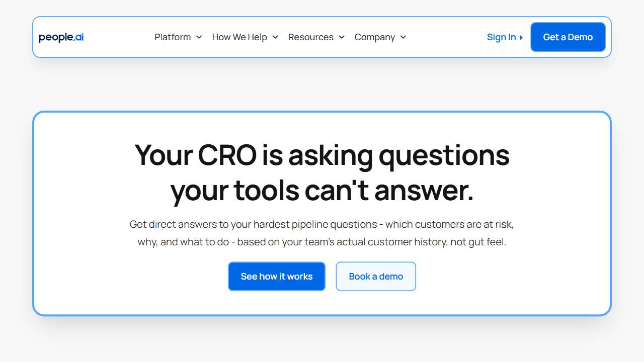The width and height of the screenshot is (644, 362).
Task: Click the 'your tools can't answer.' headline line
Action: [322, 191]
